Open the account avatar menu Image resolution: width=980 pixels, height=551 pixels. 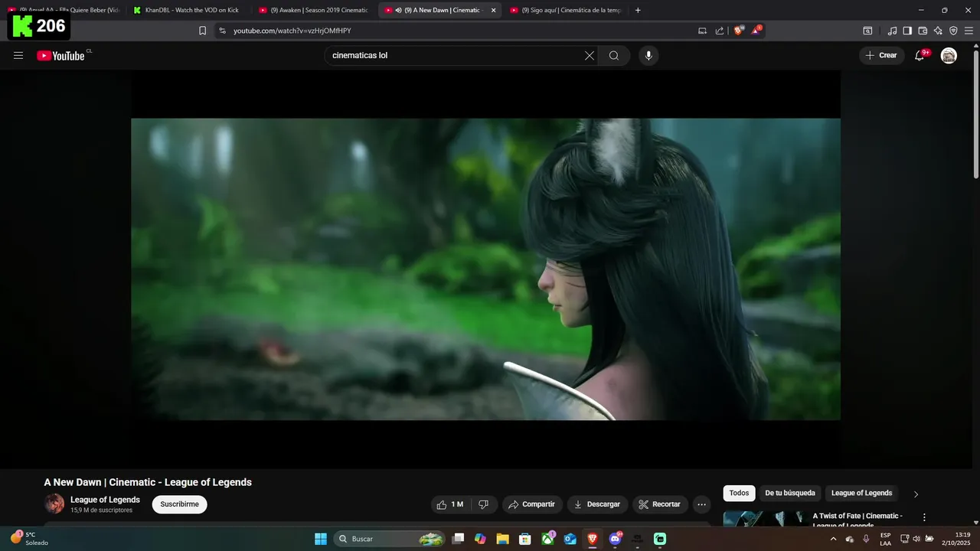click(949, 55)
